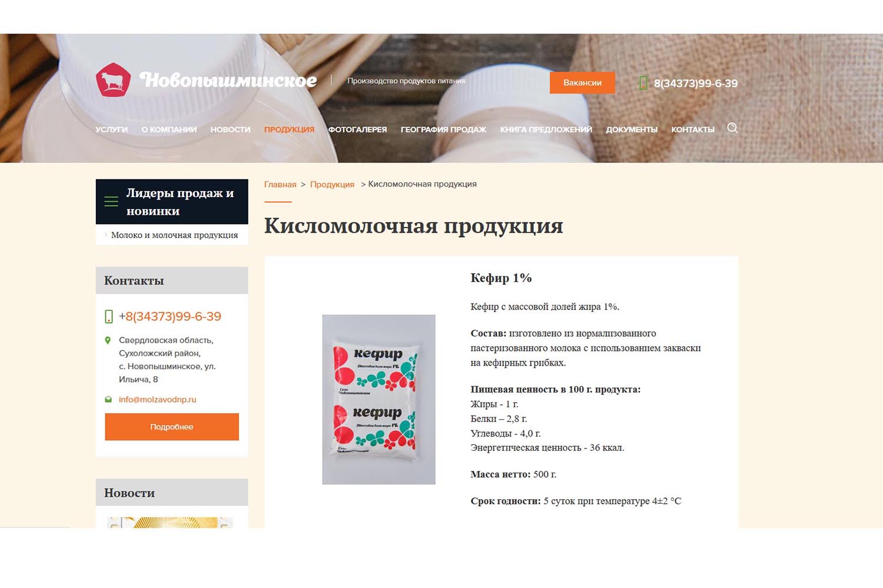Go to География продаж page
Screen dimensions: 883x588
coord(443,129)
